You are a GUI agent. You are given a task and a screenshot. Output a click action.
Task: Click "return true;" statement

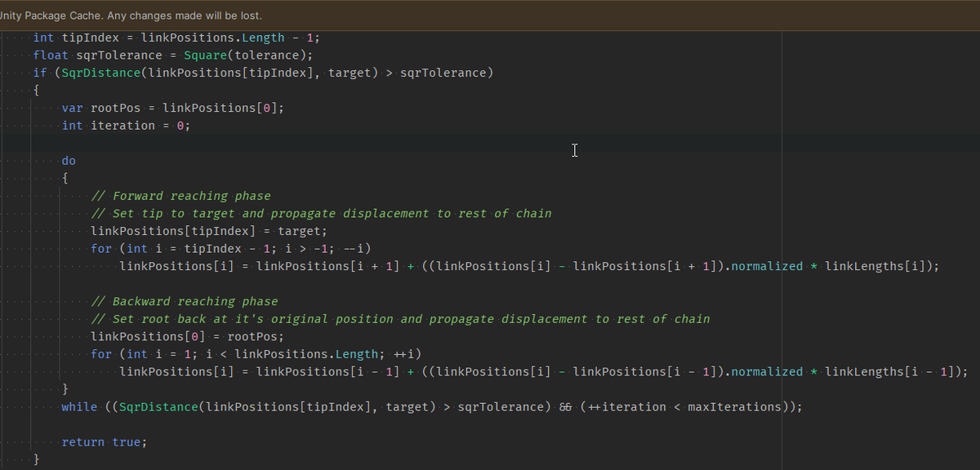point(105,442)
